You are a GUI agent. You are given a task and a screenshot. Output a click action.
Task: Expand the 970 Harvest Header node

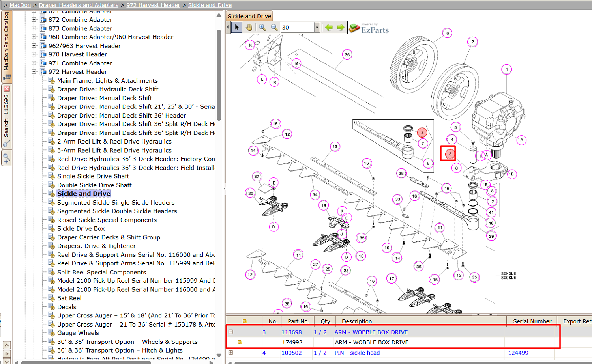34,54
